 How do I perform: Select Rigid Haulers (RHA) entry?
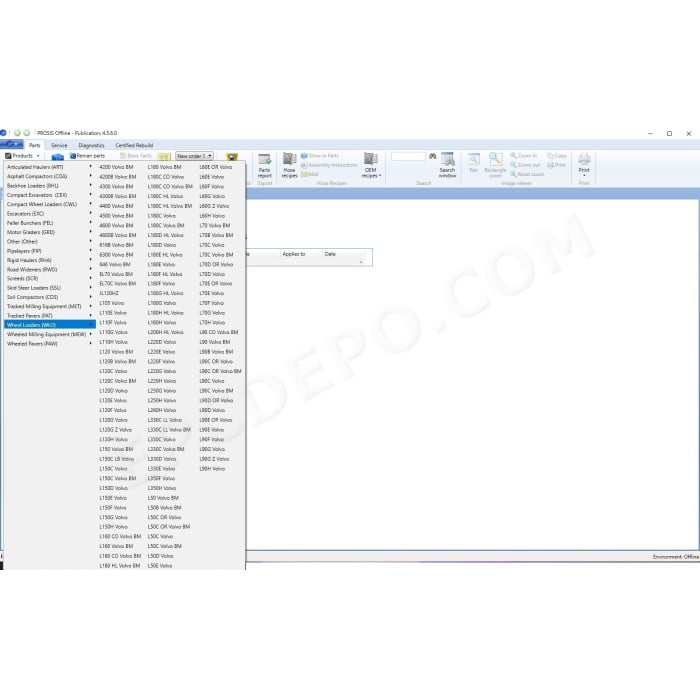click(x=50, y=260)
